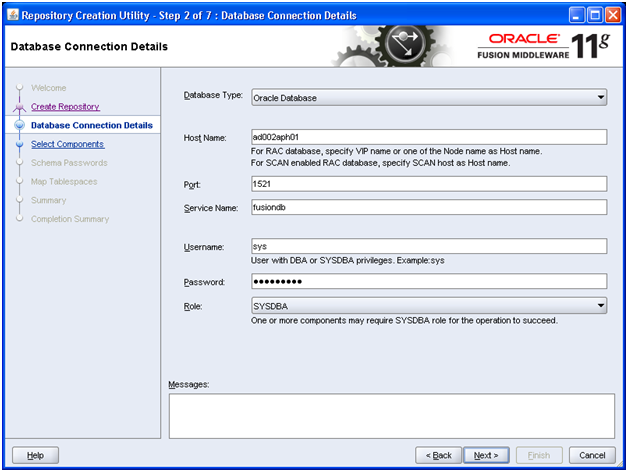
Task: Close the Repository Creation Utility window
Action: 613,16
